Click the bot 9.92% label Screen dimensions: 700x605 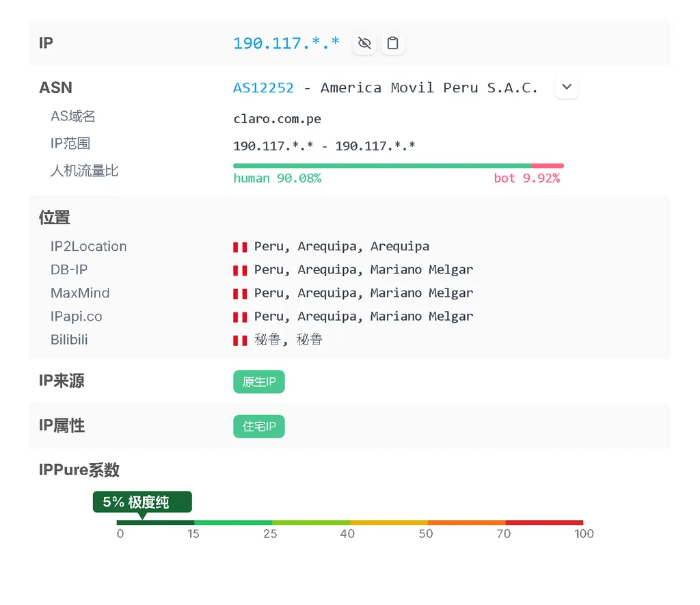(528, 178)
